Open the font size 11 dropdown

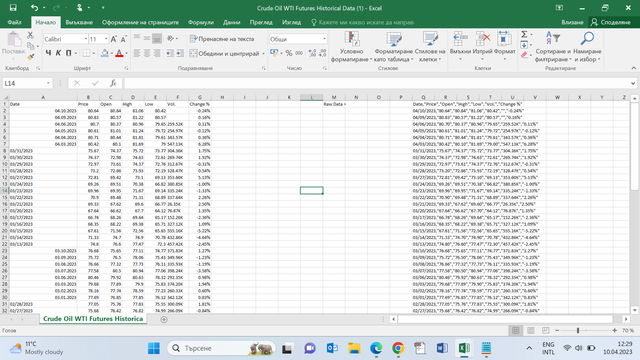(106, 39)
